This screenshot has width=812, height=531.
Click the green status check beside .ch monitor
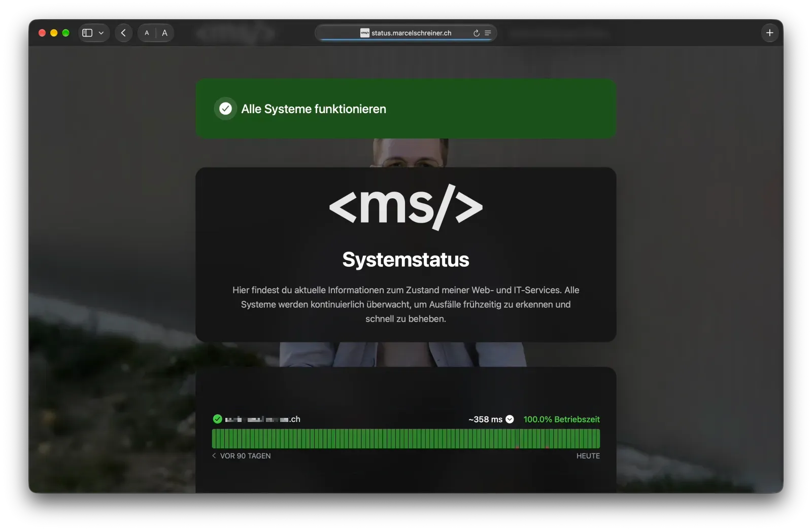click(217, 419)
